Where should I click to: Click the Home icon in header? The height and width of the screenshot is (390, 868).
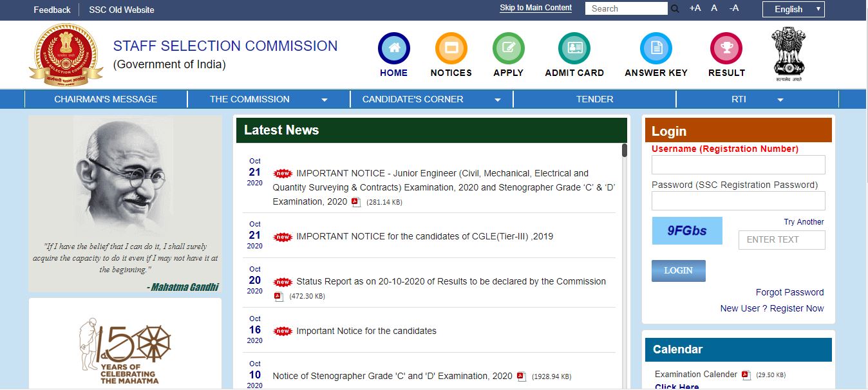(394, 48)
